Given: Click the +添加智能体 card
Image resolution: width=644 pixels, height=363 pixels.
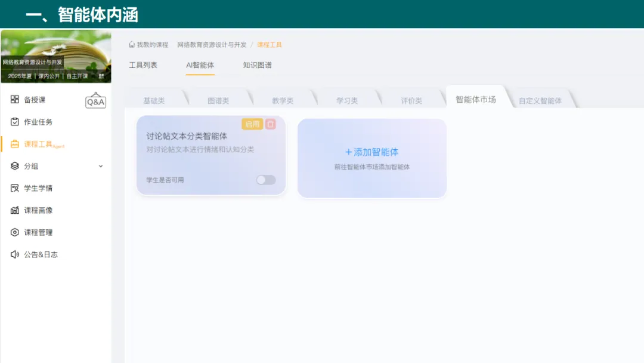Looking at the screenshot, I should [x=372, y=158].
